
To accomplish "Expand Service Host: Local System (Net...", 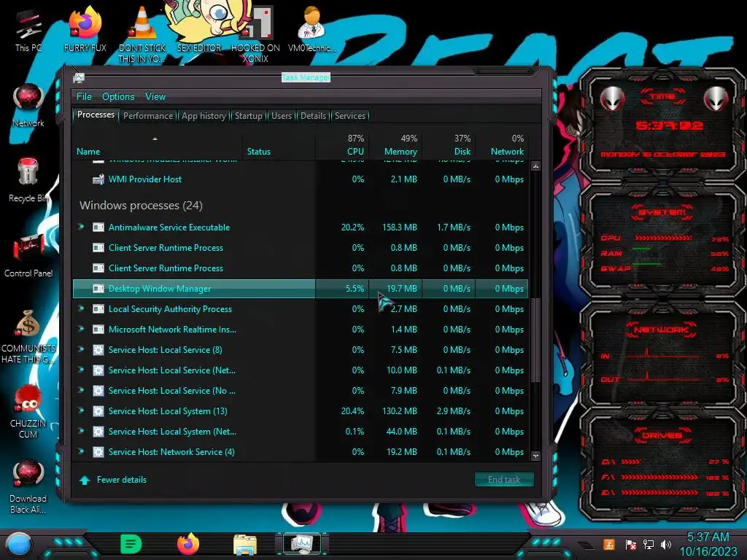I will point(81,432).
